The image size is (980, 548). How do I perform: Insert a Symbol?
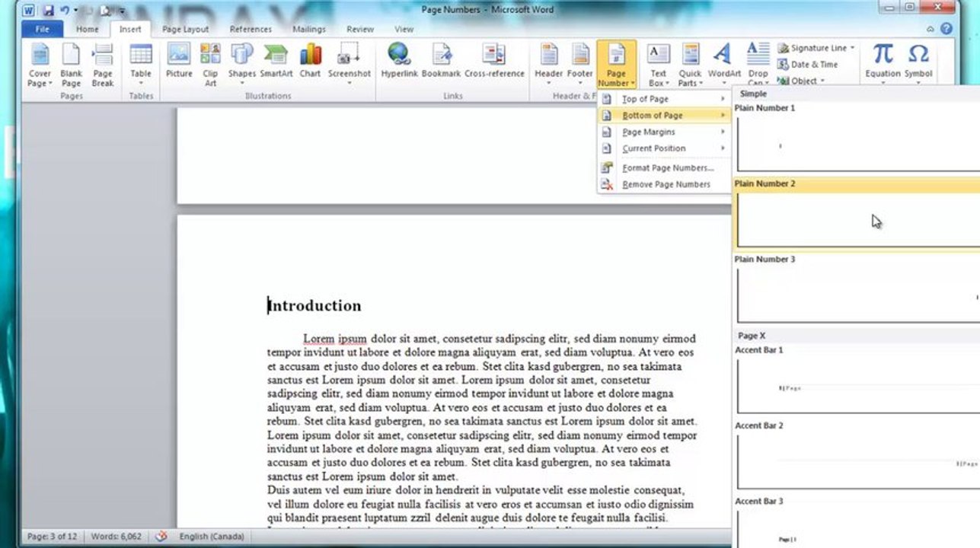(x=918, y=61)
